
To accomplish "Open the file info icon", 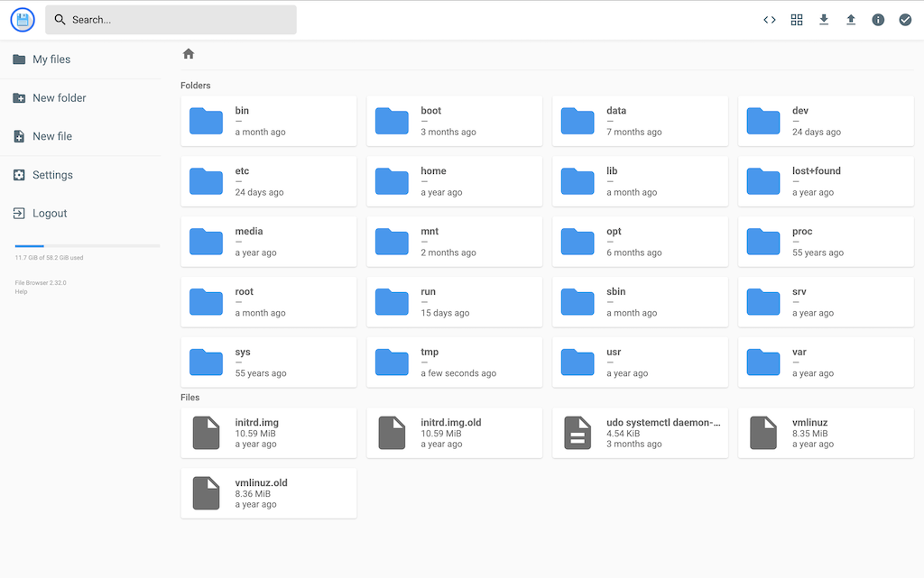I will click(878, 20).
